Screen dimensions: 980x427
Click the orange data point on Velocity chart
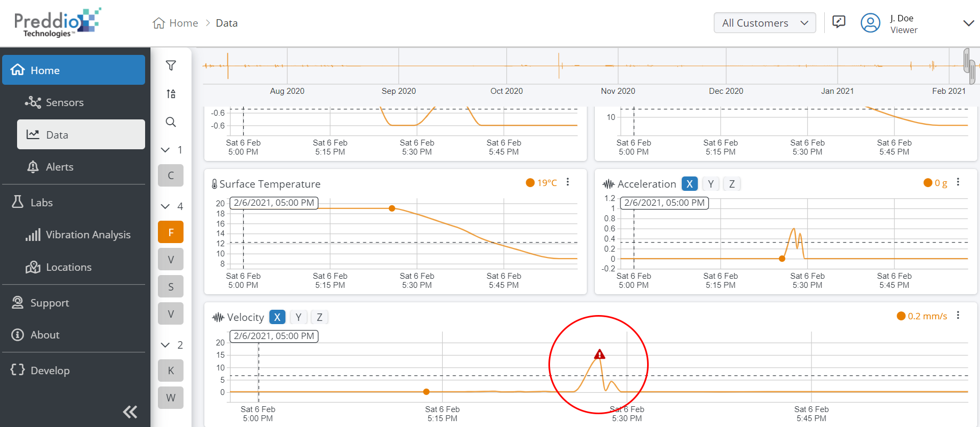click(x=426, y=392)
